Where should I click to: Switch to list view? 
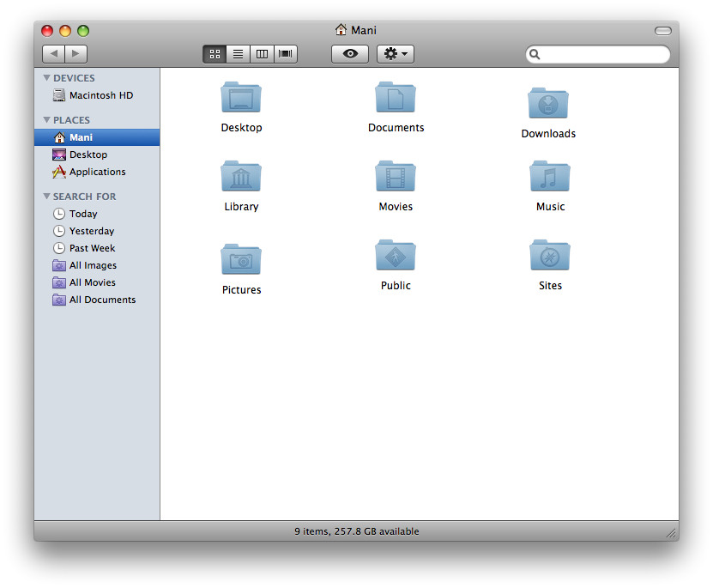[239, 54]
